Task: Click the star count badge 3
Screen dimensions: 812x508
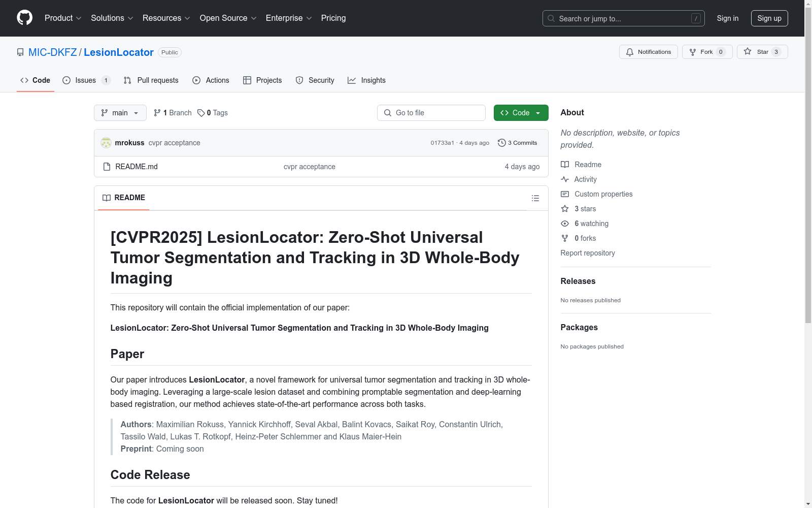Action: tap(776, 52)
